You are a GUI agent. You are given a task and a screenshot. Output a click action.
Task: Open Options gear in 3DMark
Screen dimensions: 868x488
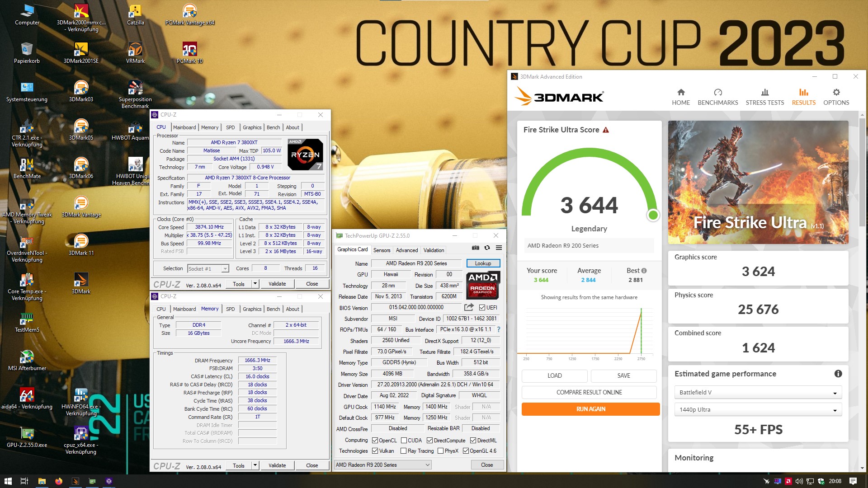(836, 97)
